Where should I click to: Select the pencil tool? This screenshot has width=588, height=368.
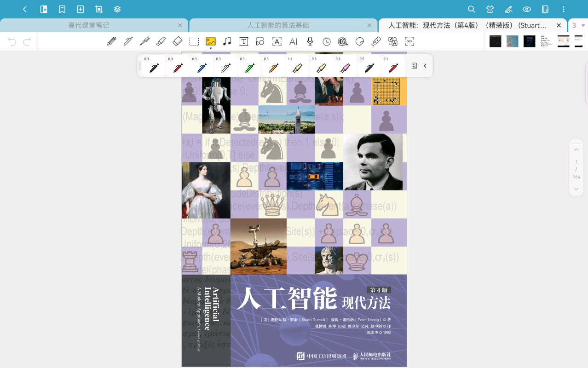click(111, 41)
